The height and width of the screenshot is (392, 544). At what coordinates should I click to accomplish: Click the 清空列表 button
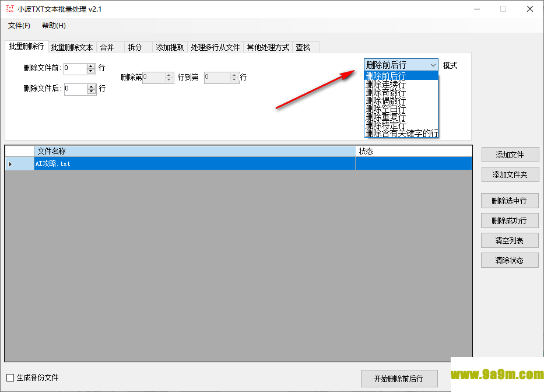point(510,240)
